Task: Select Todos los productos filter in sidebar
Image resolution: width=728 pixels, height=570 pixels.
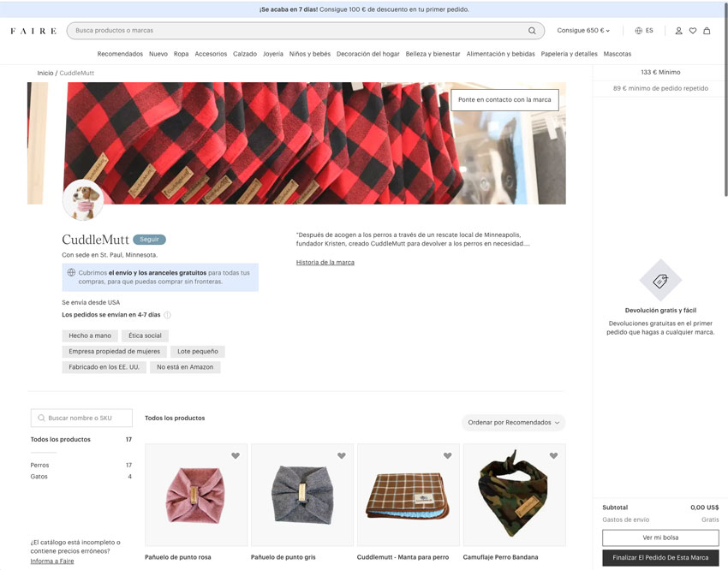Action: [x=81, y=440]
